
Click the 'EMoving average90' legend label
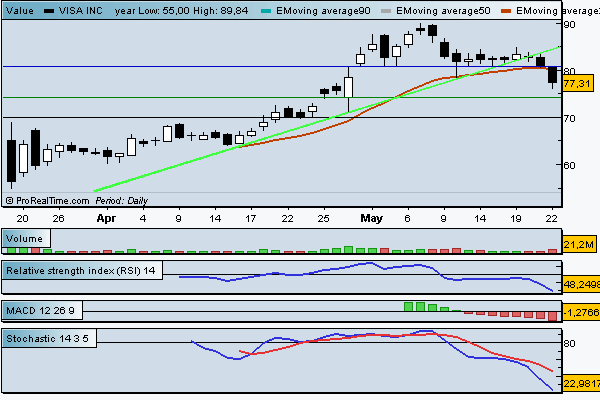(x=323, y=11)
